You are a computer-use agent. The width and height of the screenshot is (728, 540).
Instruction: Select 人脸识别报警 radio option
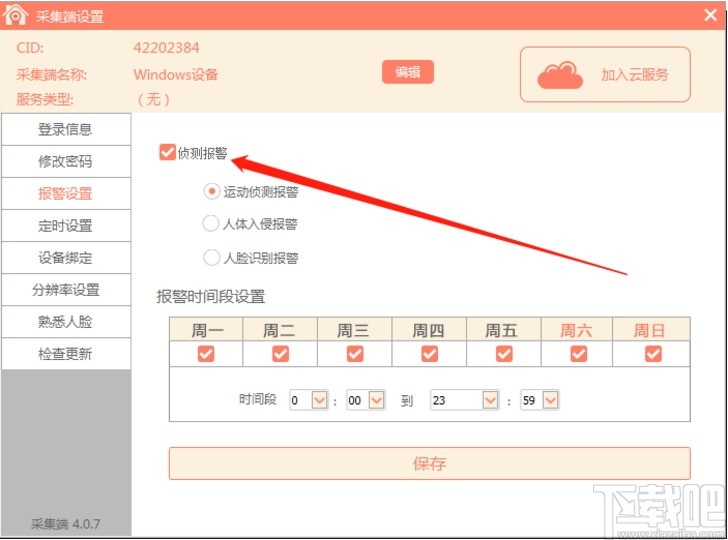(x=212, y=257)
